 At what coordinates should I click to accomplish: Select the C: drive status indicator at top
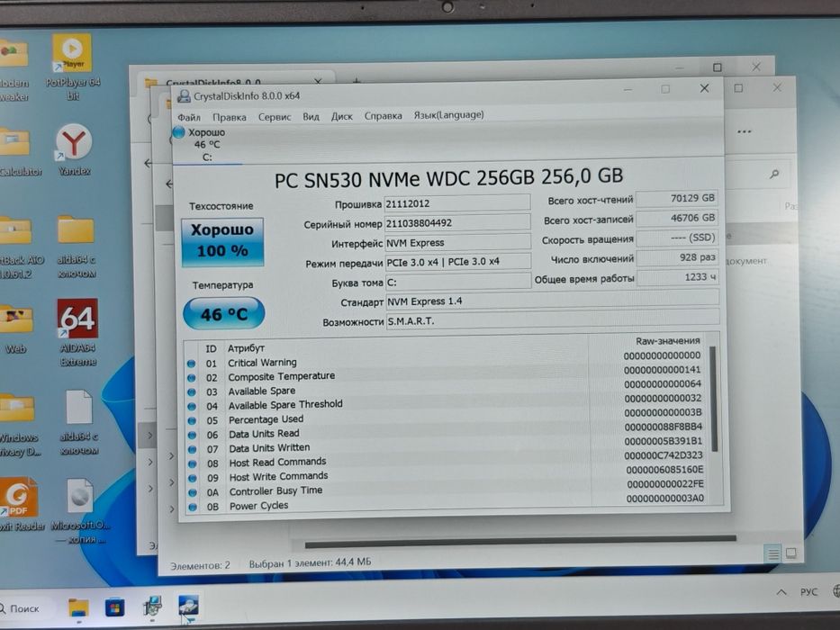point(206,145)
